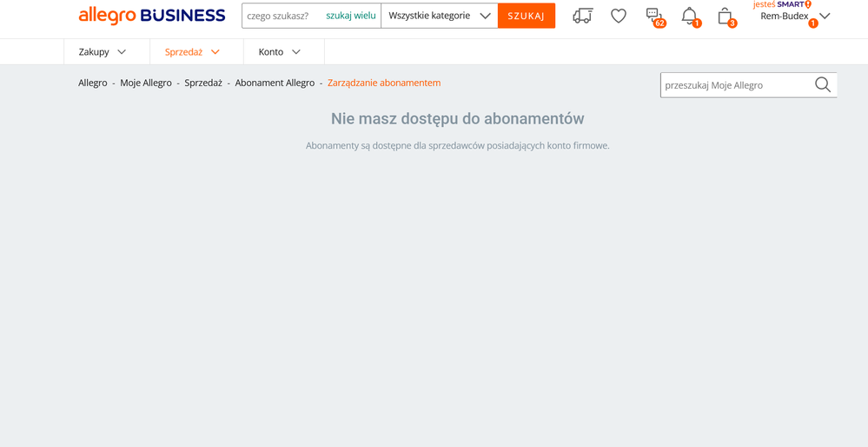Go to Allegro breadcrumb link
The width and height of the screenshot is (868, 447).
93,83
